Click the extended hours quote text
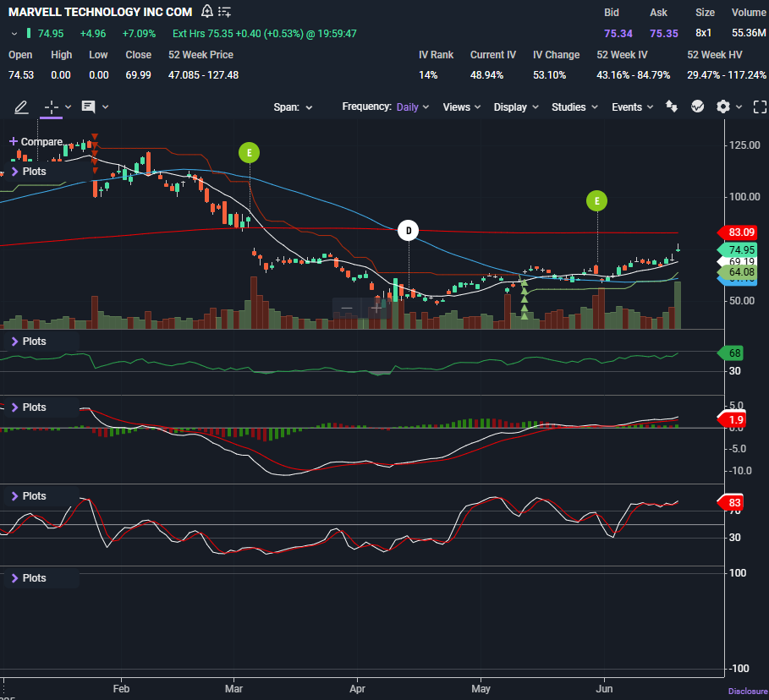769x700 pixels. 264,34
